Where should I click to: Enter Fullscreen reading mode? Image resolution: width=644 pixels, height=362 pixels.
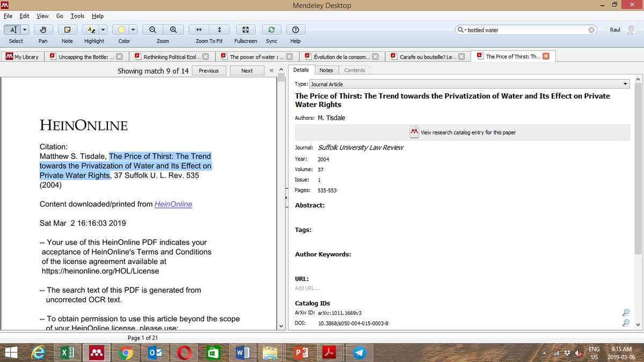coord(245,30)
